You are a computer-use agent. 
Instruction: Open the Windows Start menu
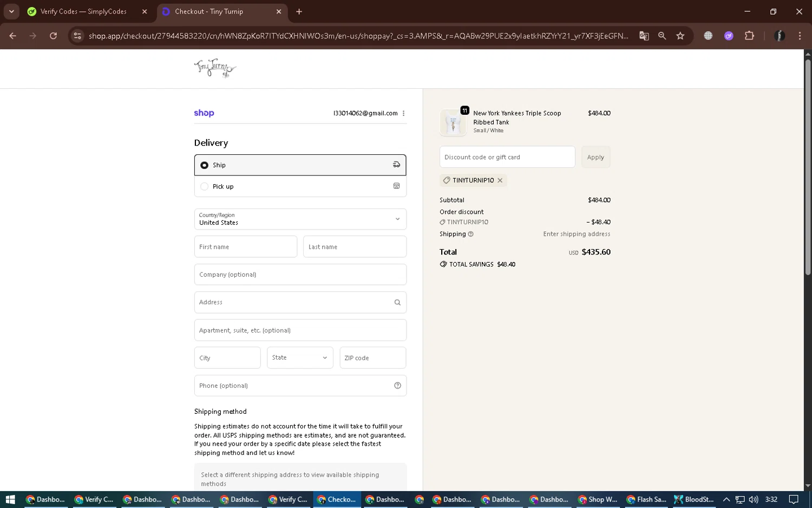(10, 499)
